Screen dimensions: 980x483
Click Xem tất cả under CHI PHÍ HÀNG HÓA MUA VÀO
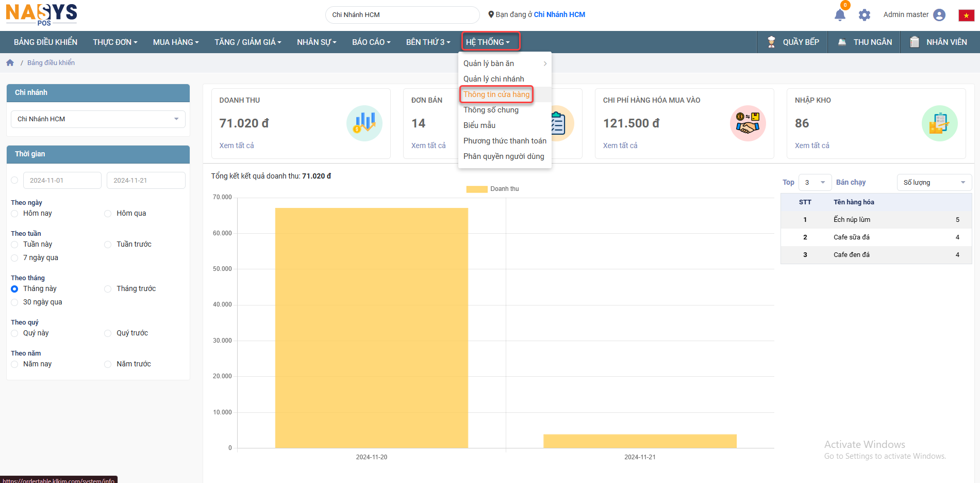tap(620, 146)
